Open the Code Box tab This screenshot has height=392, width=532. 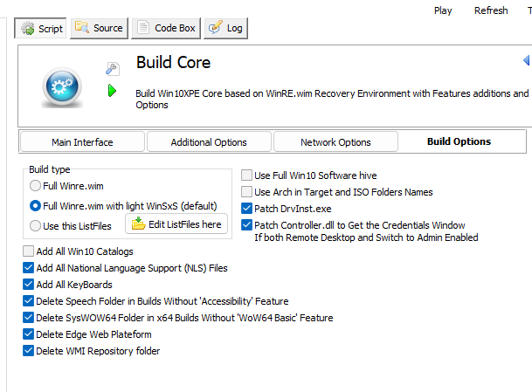(x=166, y=28)
